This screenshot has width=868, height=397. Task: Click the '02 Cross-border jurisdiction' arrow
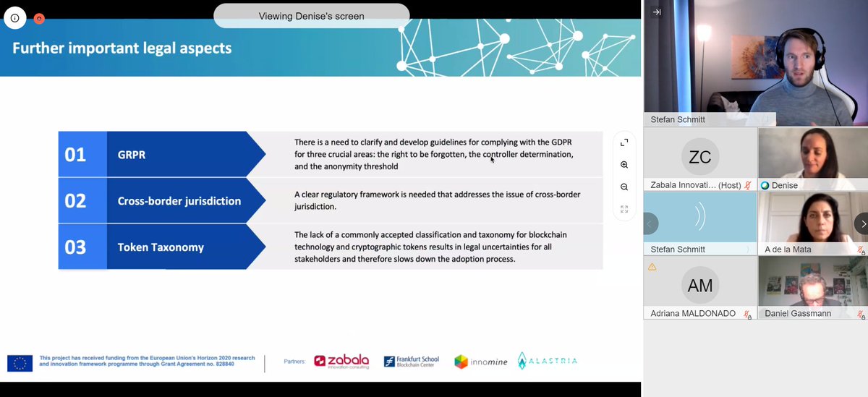pos(162,200)
